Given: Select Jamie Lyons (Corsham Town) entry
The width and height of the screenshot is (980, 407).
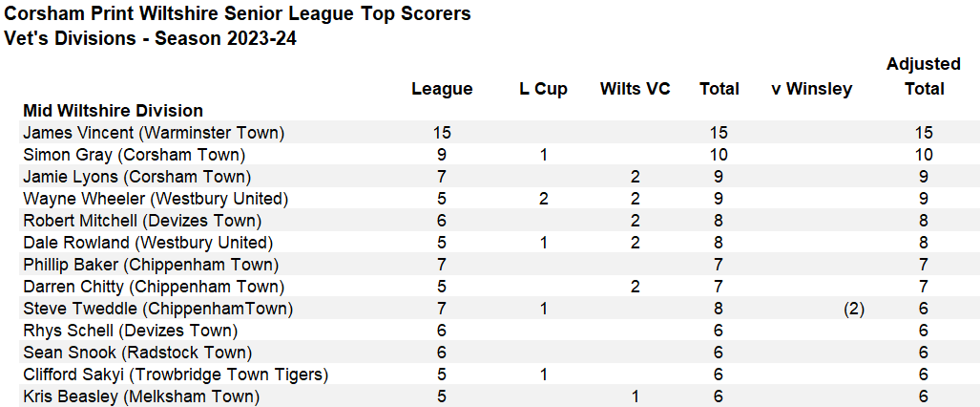Looking at the screenshot, I should (x=136, y=177).
